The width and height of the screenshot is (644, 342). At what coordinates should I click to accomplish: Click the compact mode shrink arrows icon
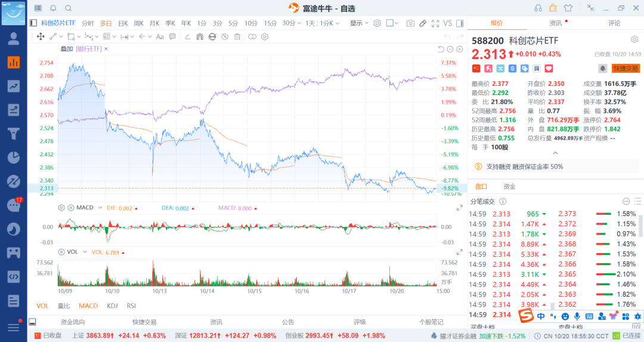(x=590, y=8)
